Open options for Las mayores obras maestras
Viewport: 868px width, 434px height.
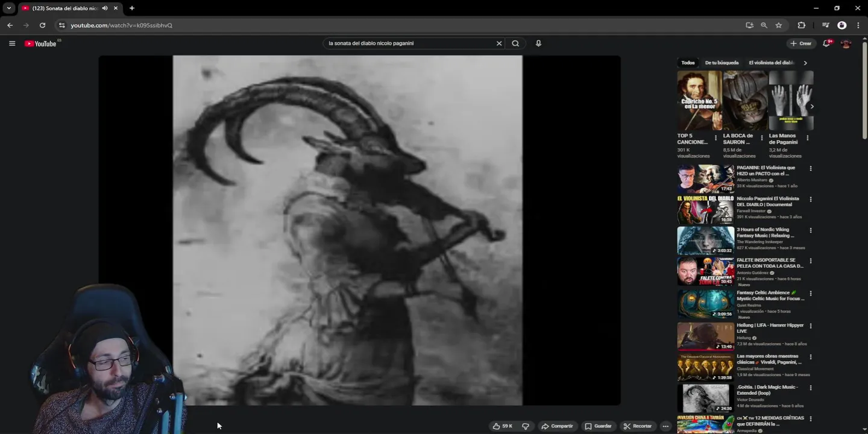(810, 357)
